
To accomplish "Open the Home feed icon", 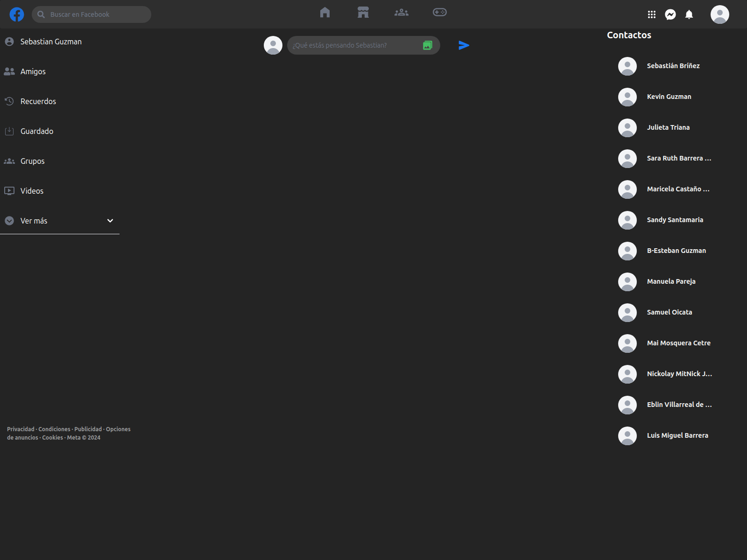I will pyautogui.click(x=325, y=12).
